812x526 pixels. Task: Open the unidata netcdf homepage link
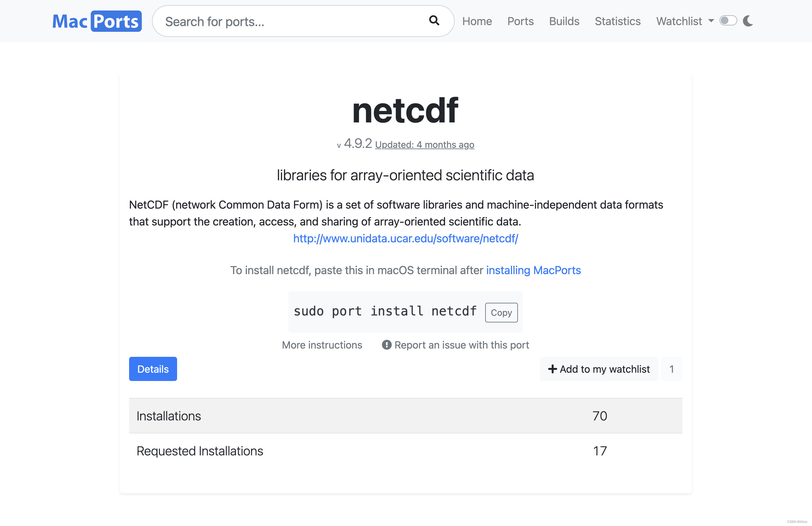pos(405,239)
